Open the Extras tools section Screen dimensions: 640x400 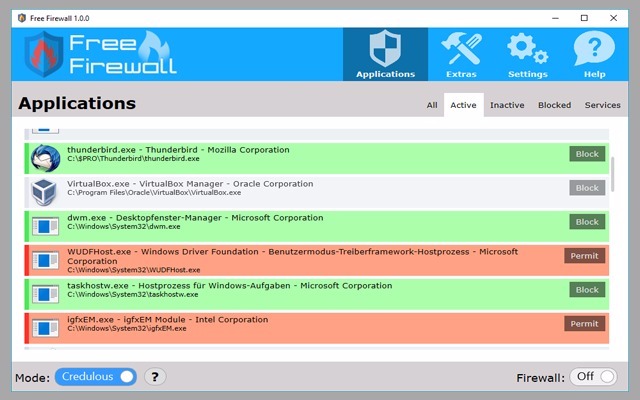click(461, 55)
